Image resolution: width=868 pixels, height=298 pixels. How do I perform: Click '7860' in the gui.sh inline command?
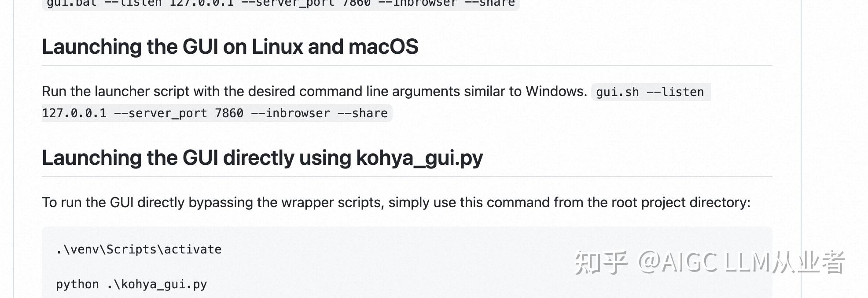click(229, 113)
